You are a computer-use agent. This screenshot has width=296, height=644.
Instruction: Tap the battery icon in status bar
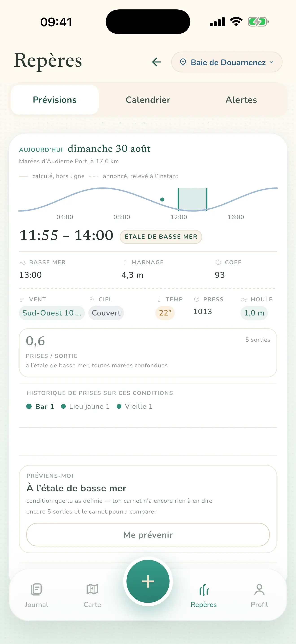[258, 22]
